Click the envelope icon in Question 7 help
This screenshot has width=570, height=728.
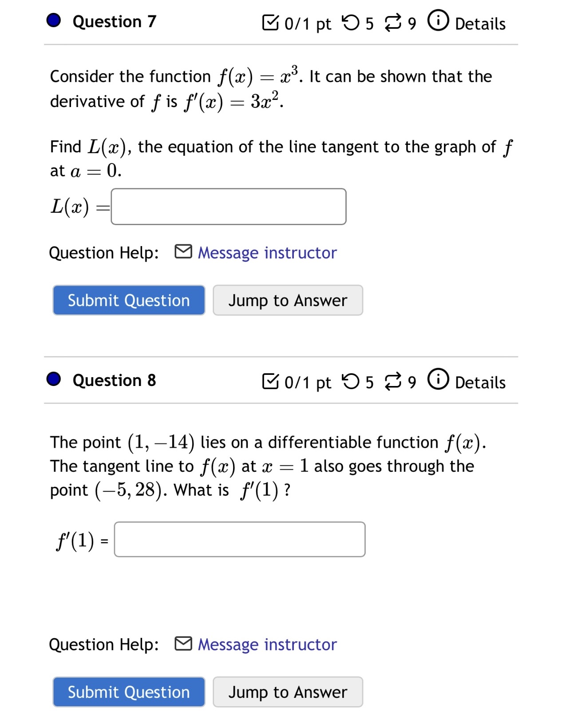click(182, 252)
